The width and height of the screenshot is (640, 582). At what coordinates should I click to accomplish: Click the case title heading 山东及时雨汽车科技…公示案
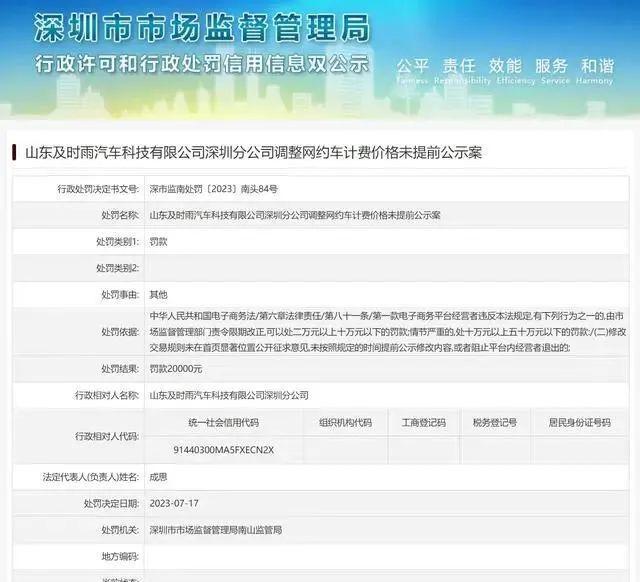(x=253, y=153)
